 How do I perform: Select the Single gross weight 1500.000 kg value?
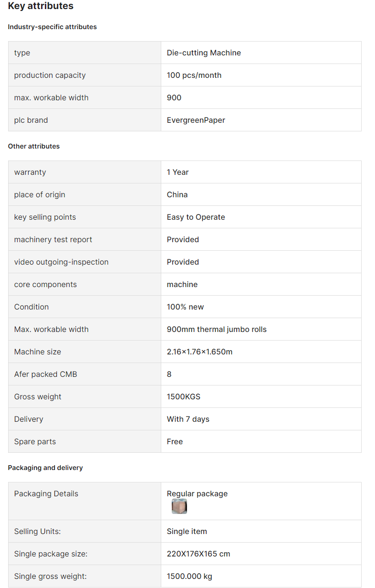click(189, 576)
